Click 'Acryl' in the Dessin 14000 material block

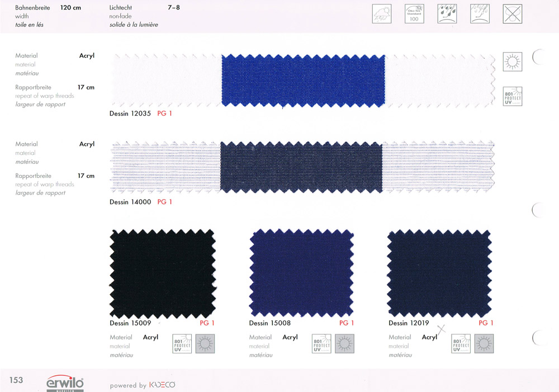coord(87,144)
